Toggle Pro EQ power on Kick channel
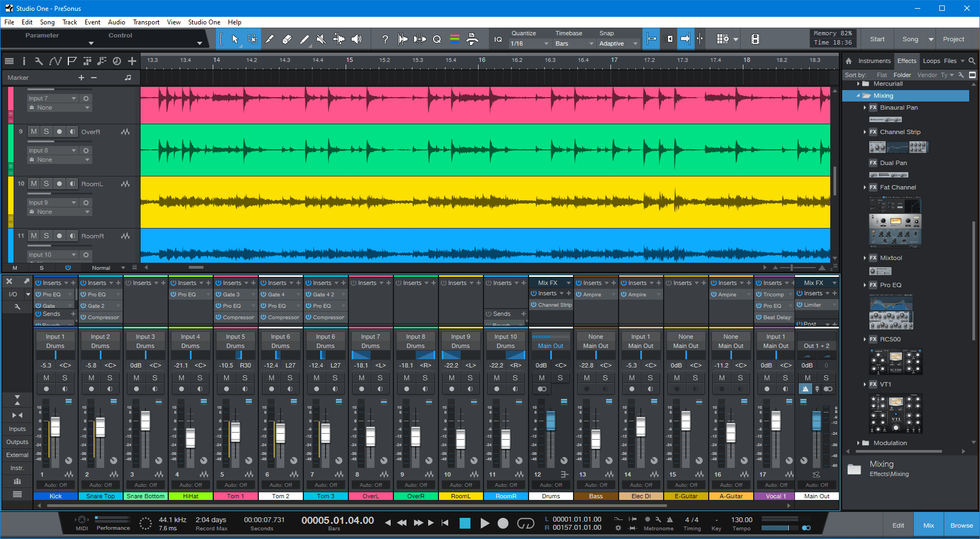 click(x=39, y=294)
